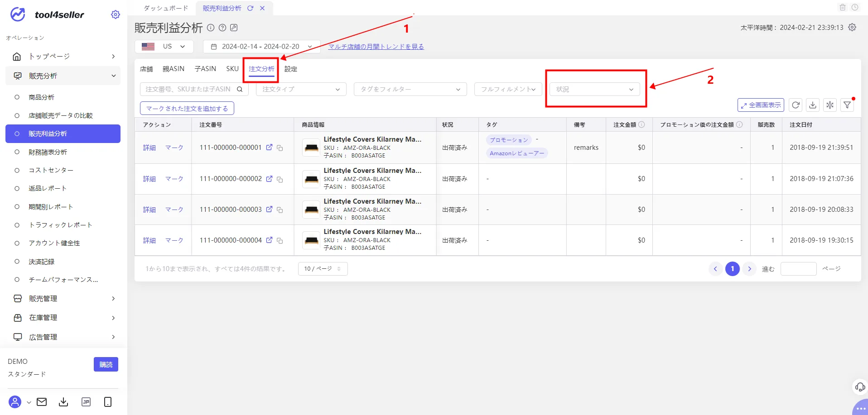The image size is (868, 415).
Task: Open order 111-000000-000004 external link icon
Action: tap(269, 240)
